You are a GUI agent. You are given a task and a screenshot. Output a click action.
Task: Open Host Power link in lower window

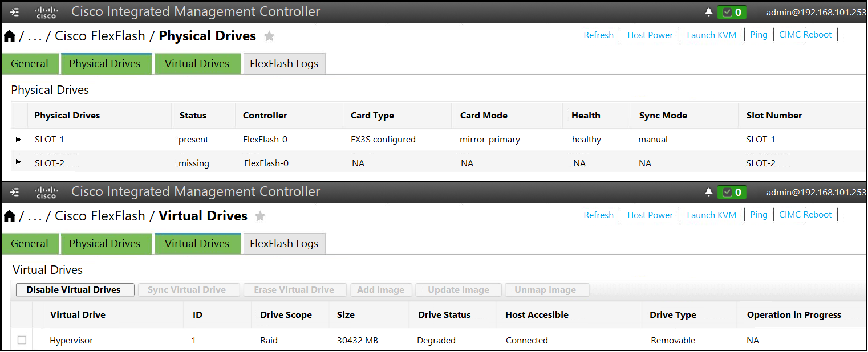pyautogui.click(x=650, y=215)
